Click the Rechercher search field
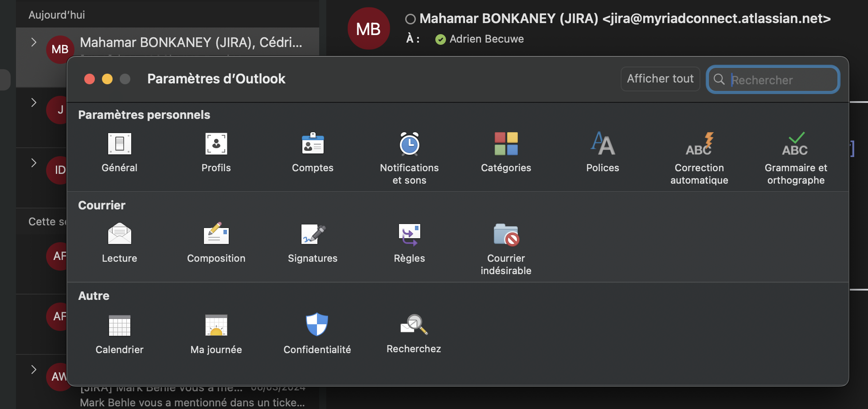 pyautogui.click(x=773, y=80)
